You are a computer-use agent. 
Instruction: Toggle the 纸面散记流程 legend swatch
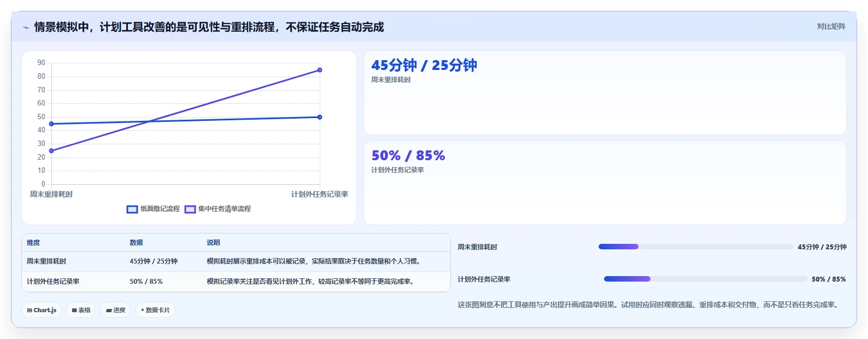coord(132,209)
